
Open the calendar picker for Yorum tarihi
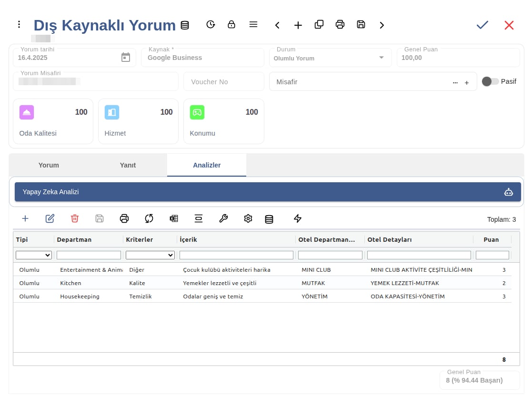pyautogui.click(x=126, y=57)
